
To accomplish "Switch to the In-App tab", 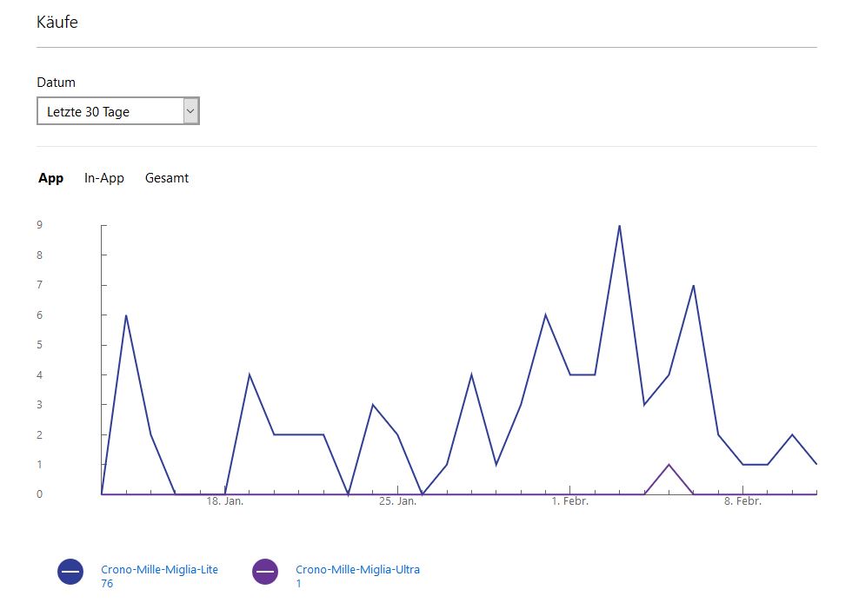I will click(x=104, y=178).
